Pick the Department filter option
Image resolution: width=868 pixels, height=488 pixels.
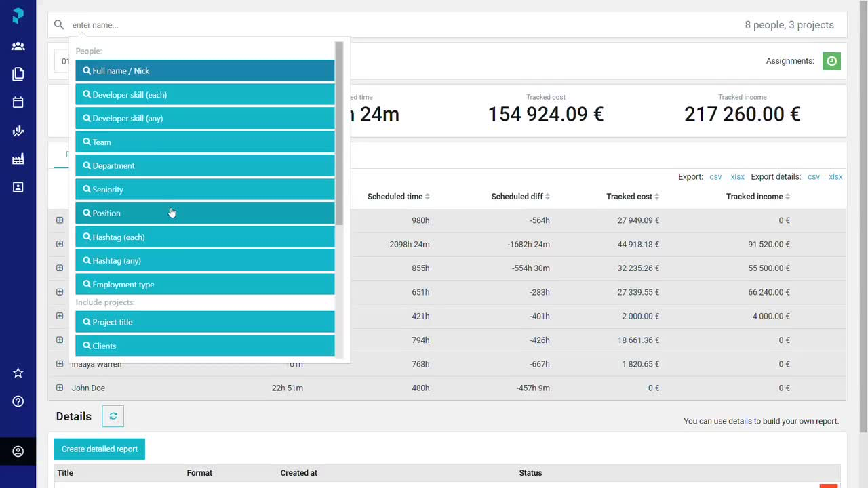point(205,165)
